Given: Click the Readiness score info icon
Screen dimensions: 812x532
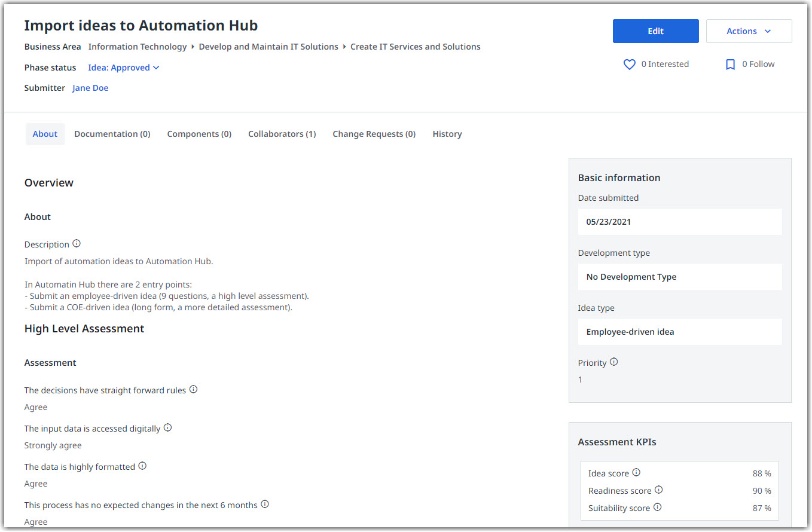Looking at the screenshot, I should point(658,490).
